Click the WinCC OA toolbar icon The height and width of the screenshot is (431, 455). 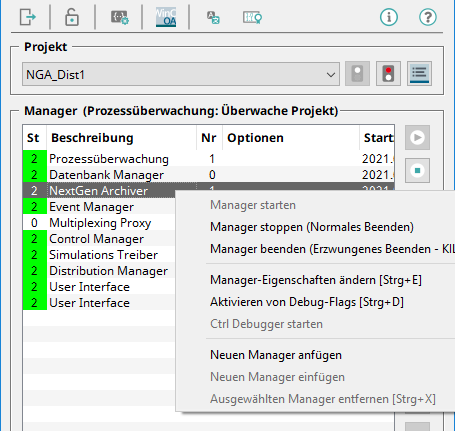[x=166, y=17]
